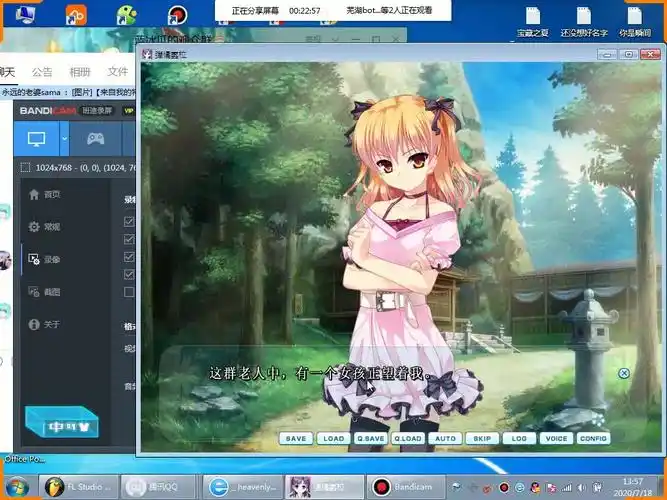Open the dropdown arrow beside screen mode
This screenshot has height=500, width=667.
[x=64, y=138]
